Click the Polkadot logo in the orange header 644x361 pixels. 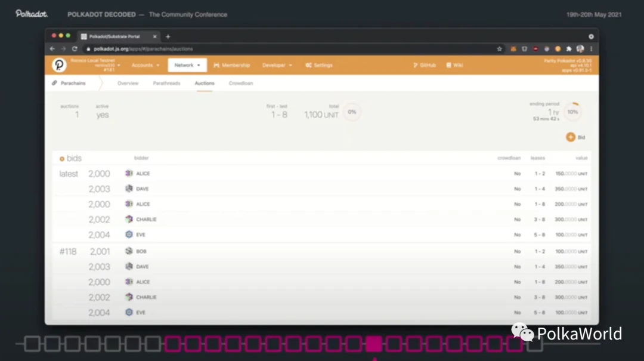click(58, 65)
